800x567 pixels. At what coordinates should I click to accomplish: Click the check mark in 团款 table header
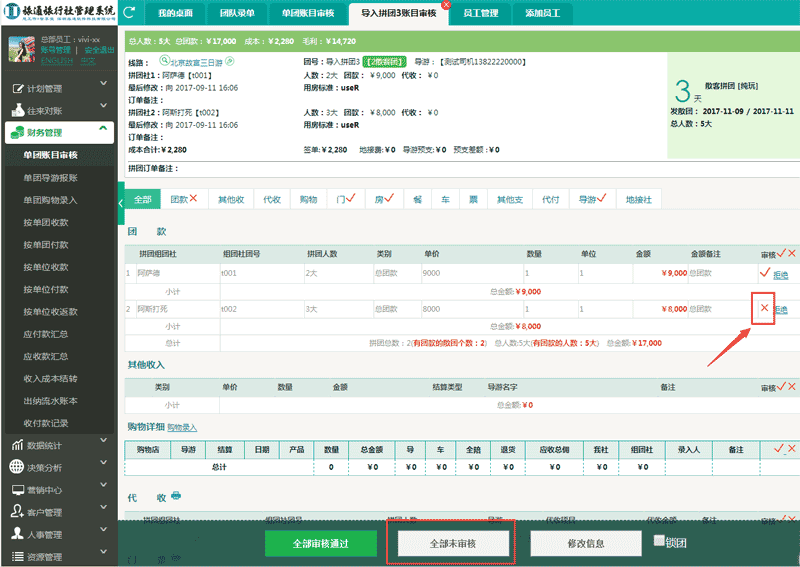pos(781,253)
